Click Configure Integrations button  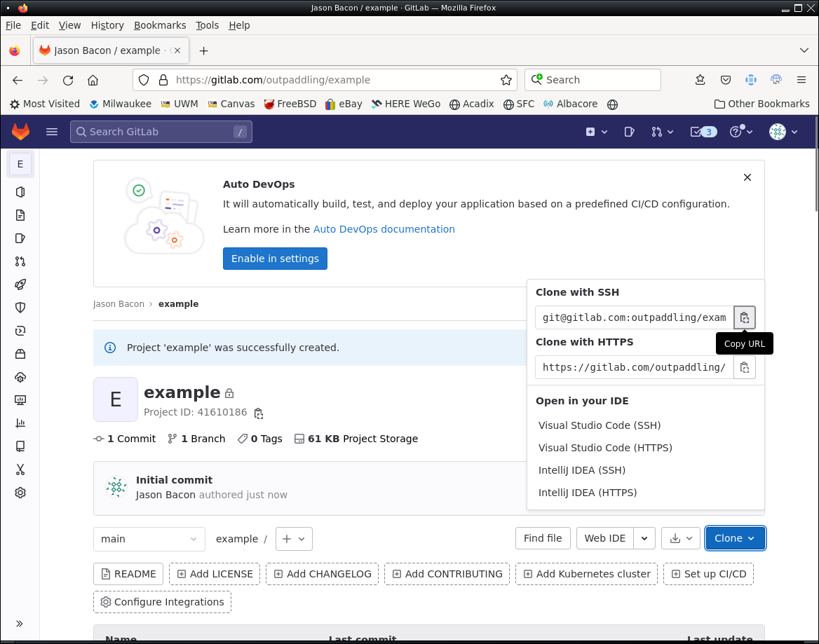162,602
